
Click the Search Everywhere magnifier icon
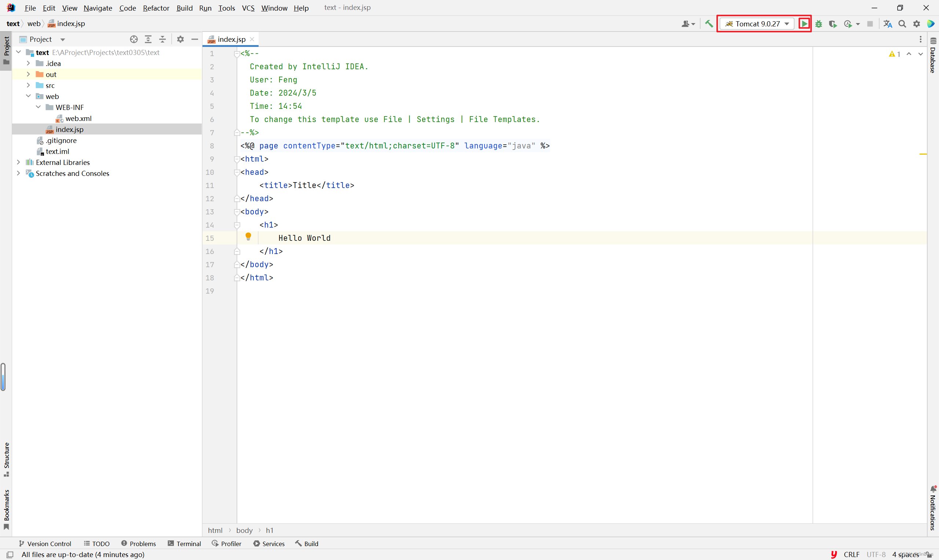902,24
